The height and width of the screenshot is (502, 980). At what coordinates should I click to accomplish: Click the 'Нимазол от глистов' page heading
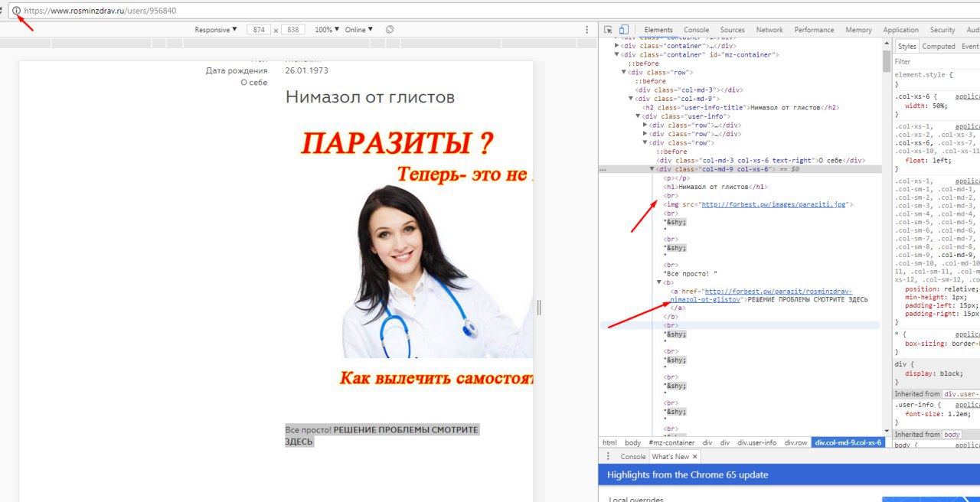click(x=370, y=97)
